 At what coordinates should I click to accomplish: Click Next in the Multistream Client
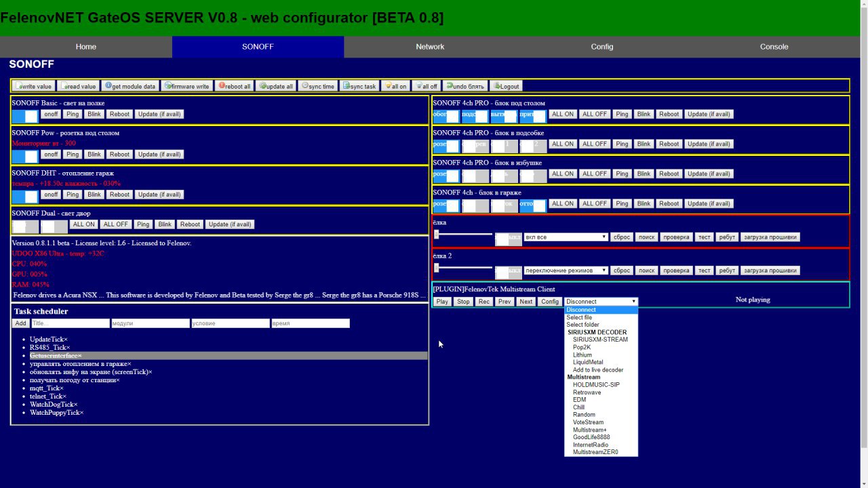coord(526,302)
